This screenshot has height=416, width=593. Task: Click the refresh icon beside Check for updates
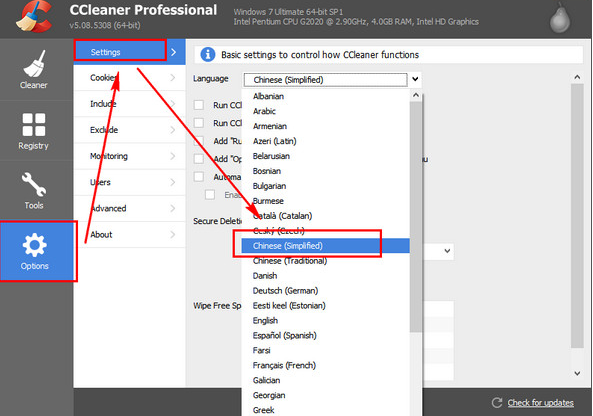[497, 403]
